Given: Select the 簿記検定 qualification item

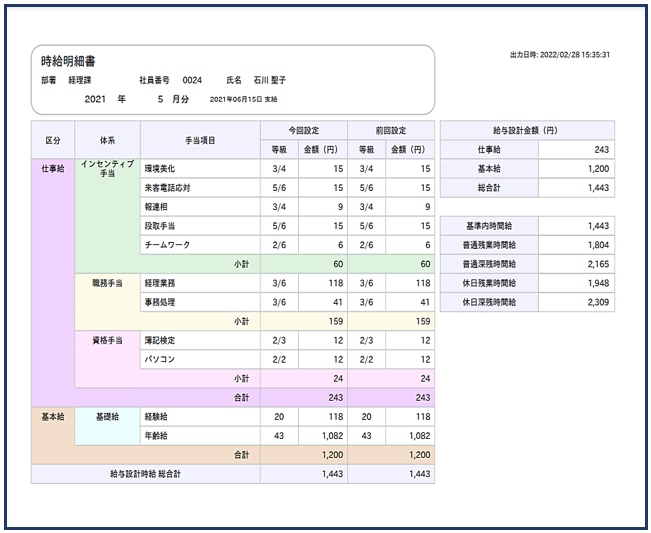Looking at the screenshot, I should pyautogui.click(x=160, y=341).
